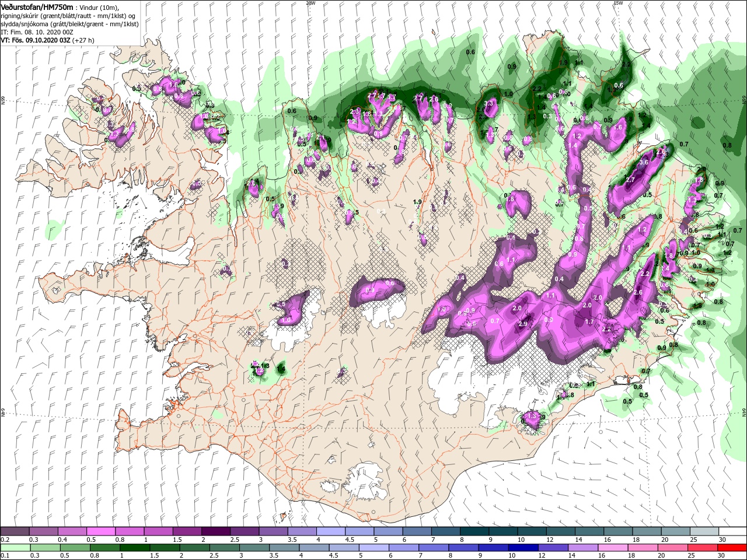Pick upper legend swatch between 6 and 7
The image size is (747, 560).
click(x=416, y=531)
